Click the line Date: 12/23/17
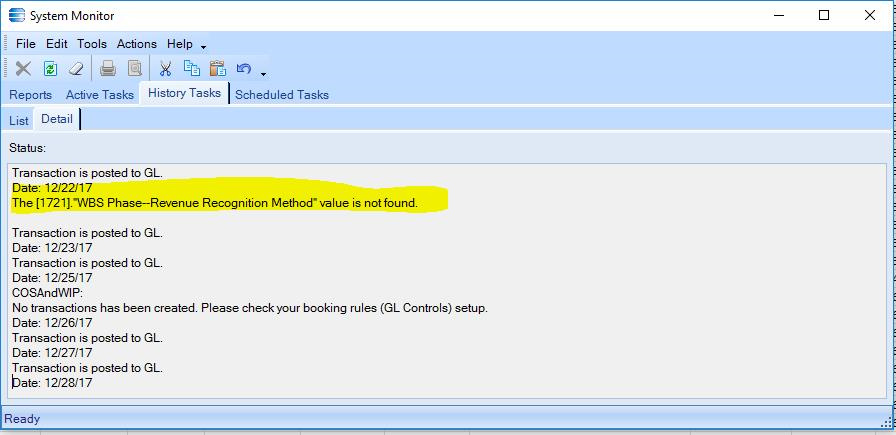 point(52,248)
